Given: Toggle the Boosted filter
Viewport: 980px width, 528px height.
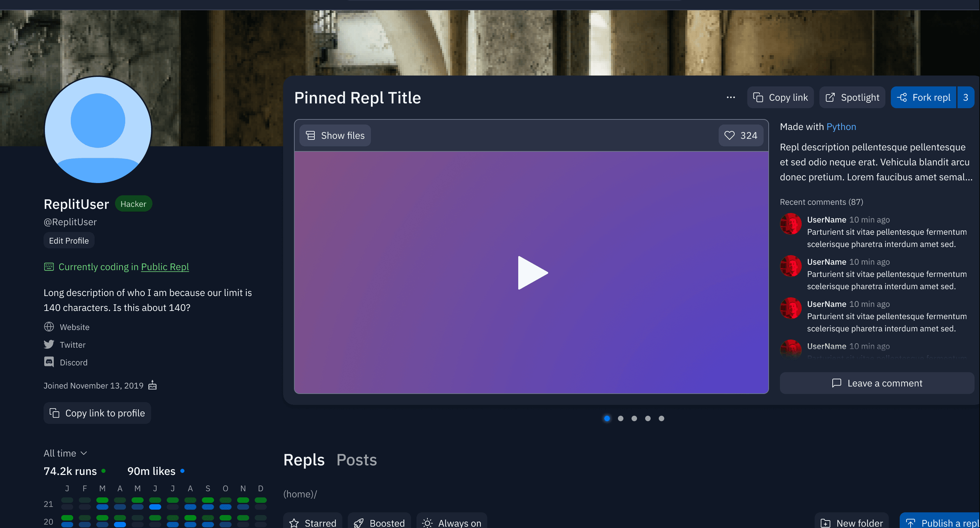Looking at the screenshot, I should [x=379, y=523].
